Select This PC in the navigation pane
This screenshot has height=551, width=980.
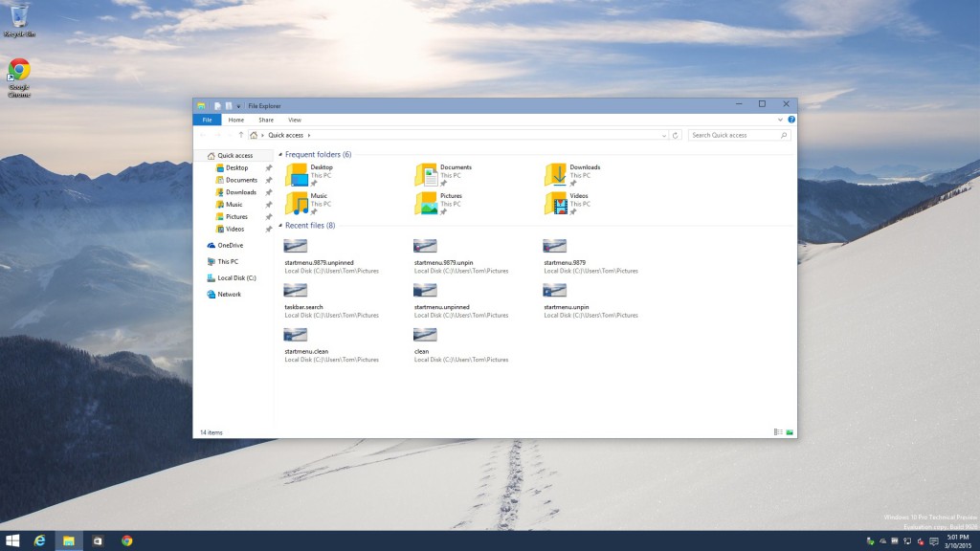[x=222, y=262]
